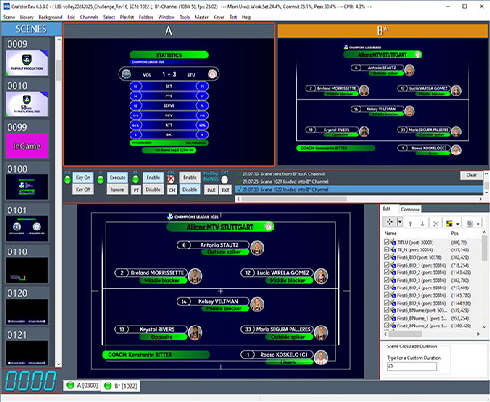Switch to the Common tab
Screen dimensions: 490x402
pos(410,209)
